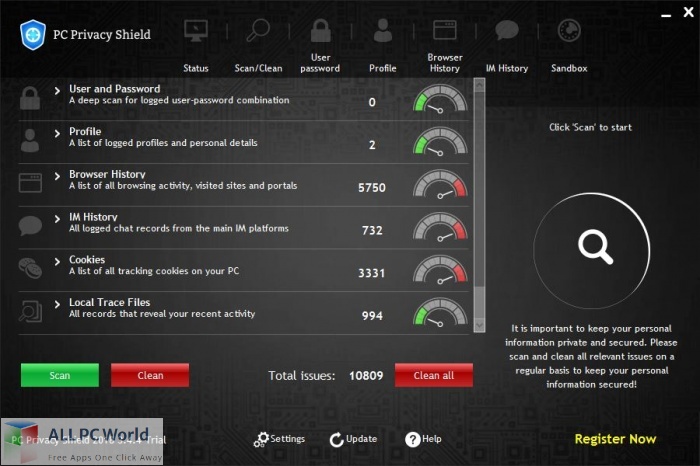The height and width of the screenshot is (466, 700).
Task: Switch to the Scan/Clean tab label
Action: click(258, 68)
